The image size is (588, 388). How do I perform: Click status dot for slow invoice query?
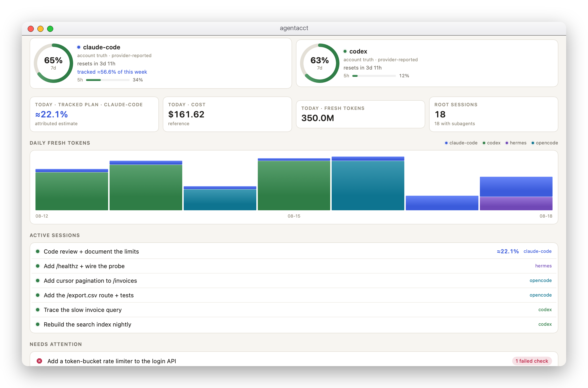click(x=38, y=310)
